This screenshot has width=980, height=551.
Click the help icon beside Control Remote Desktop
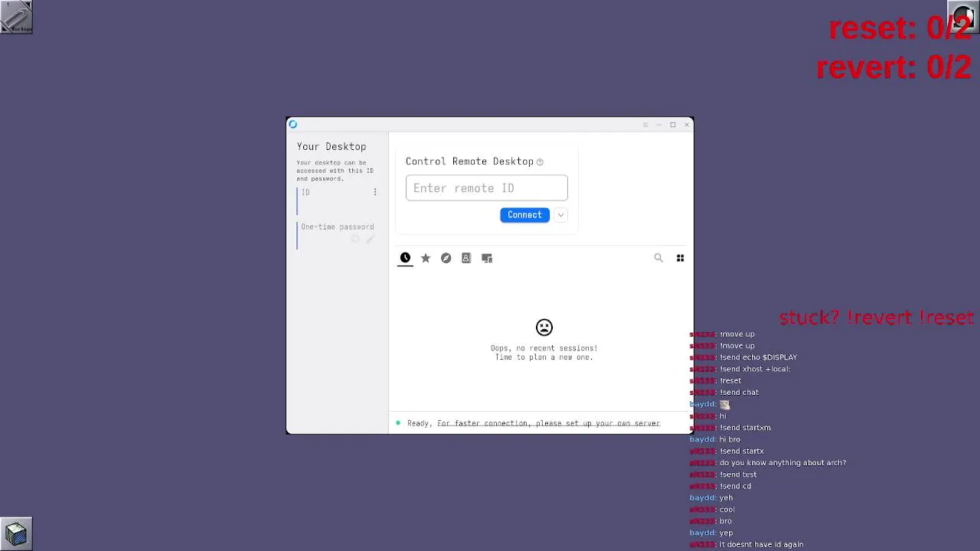click(x=540, y=162)
